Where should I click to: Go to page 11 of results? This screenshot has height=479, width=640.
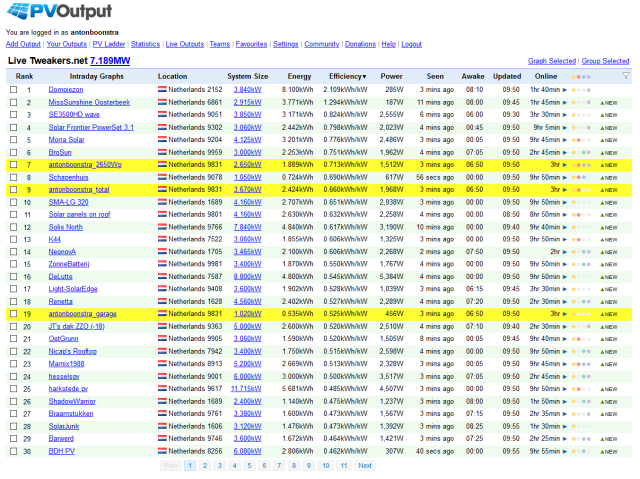(x=344, y=466)
